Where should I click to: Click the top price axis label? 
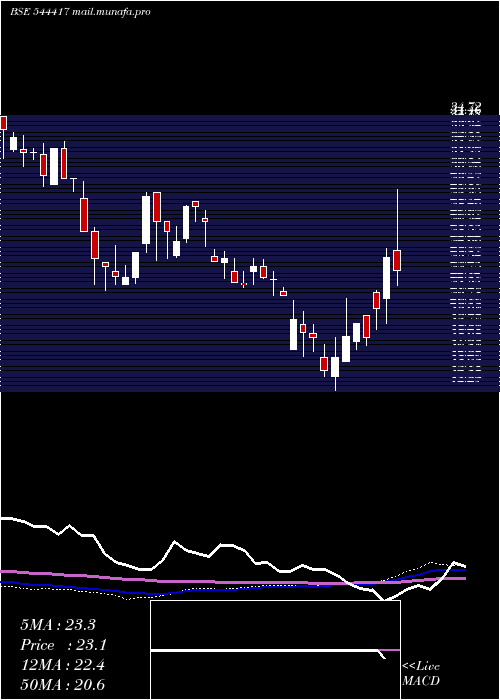point(466,107)
